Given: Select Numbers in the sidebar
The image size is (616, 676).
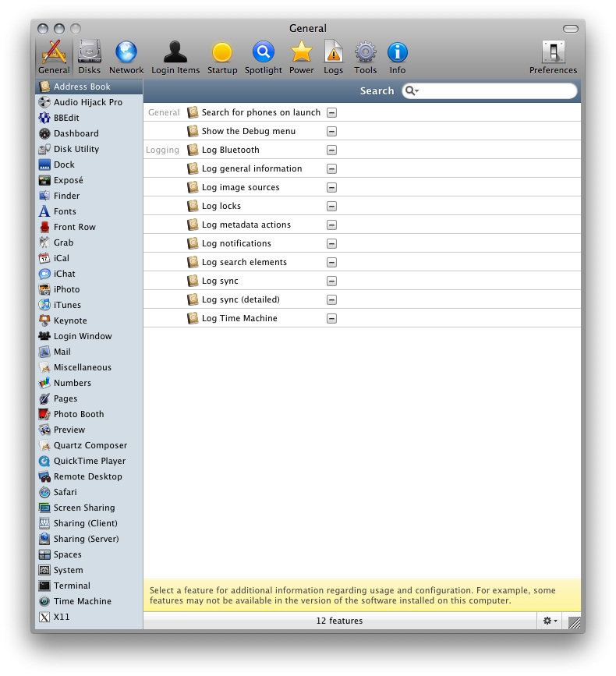Looking at the screenshot, I should (x=89, y=383).
